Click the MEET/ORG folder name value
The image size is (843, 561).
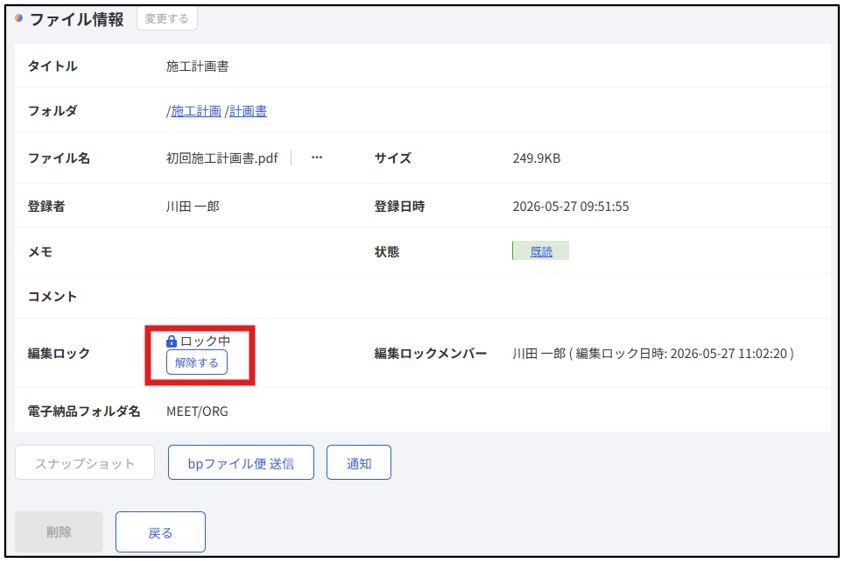pyautogui.click(x=197, y=411)
